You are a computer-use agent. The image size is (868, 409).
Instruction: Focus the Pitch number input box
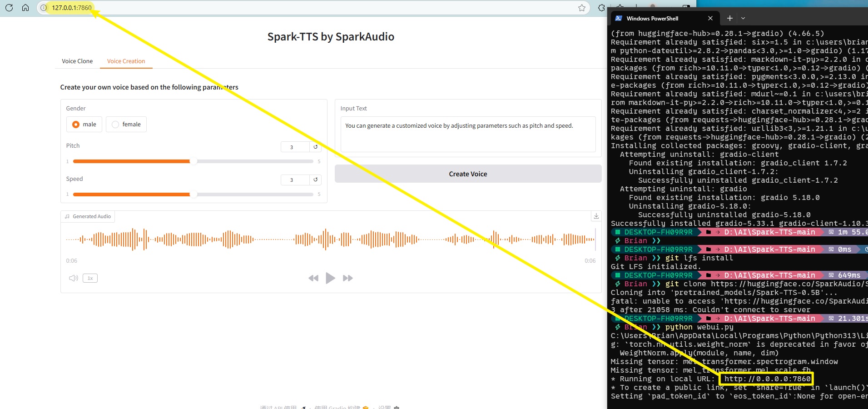point(295,147)
